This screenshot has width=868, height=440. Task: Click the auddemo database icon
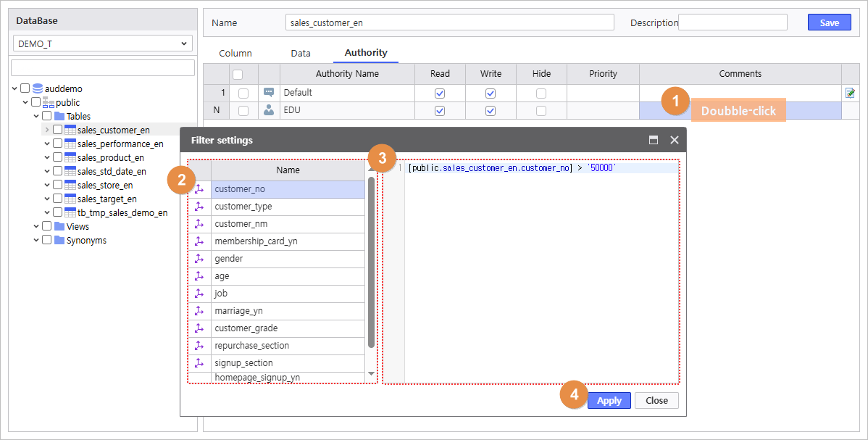[x=38, y=88]
